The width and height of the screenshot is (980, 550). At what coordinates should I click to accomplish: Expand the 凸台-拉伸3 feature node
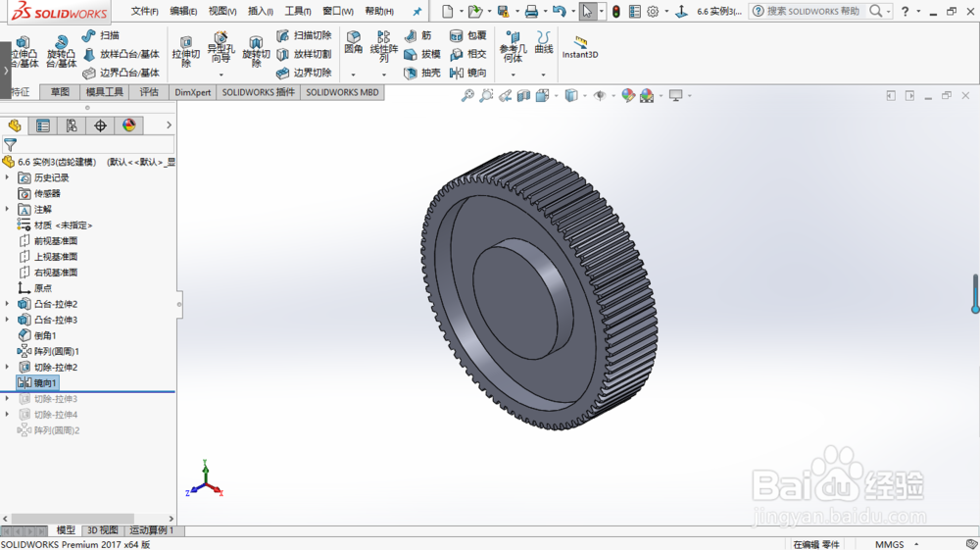coord(8,320)
